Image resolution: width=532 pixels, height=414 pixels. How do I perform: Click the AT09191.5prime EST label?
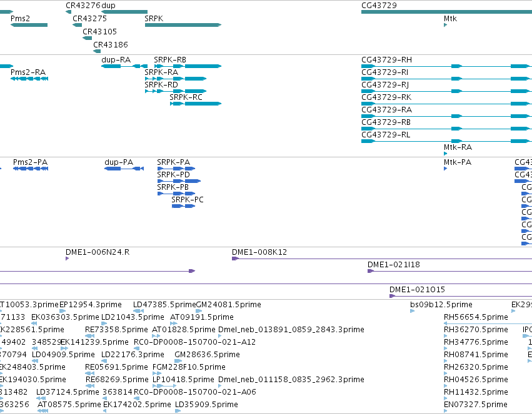202,317
